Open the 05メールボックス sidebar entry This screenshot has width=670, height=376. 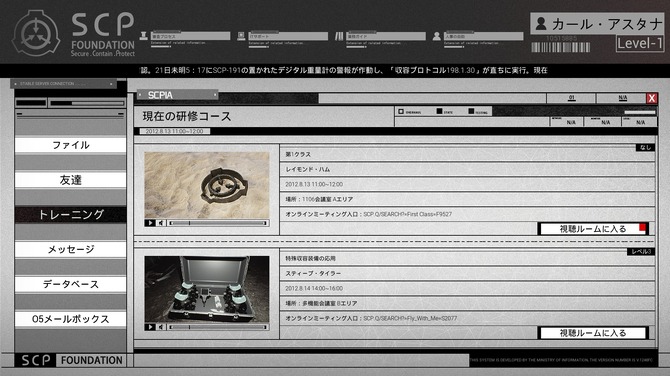(71, 319)
